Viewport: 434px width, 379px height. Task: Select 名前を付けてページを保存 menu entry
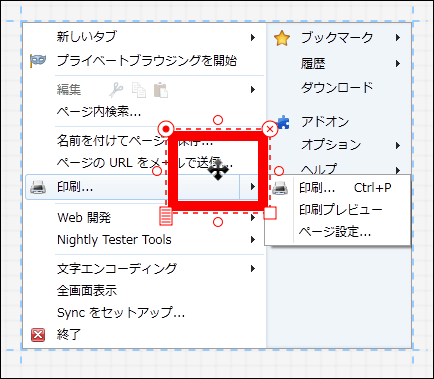[x=135, y=141]
